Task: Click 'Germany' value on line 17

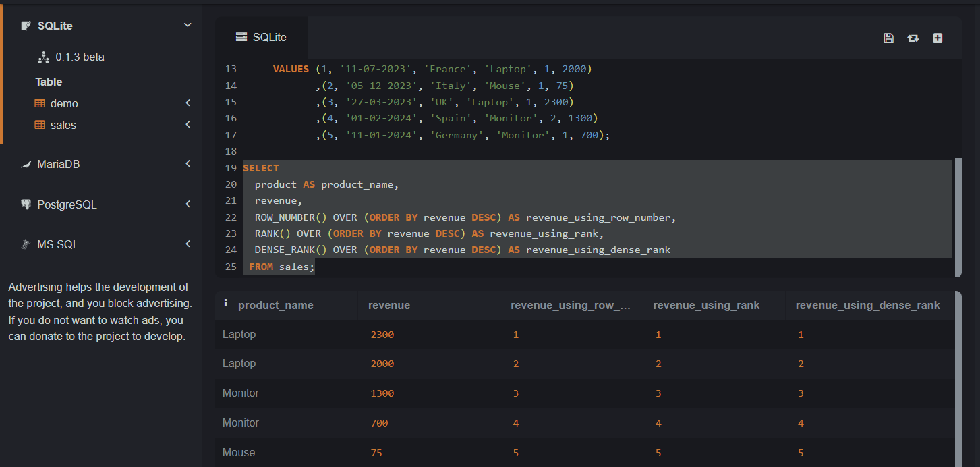Action: [x=458, y=135]
